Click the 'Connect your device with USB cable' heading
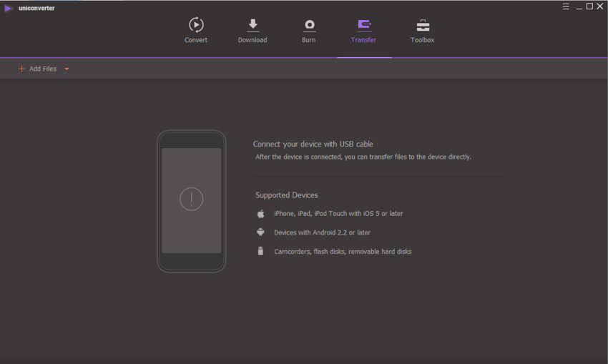608x364 pixels. pyautogui.click(x=313, y=144)
